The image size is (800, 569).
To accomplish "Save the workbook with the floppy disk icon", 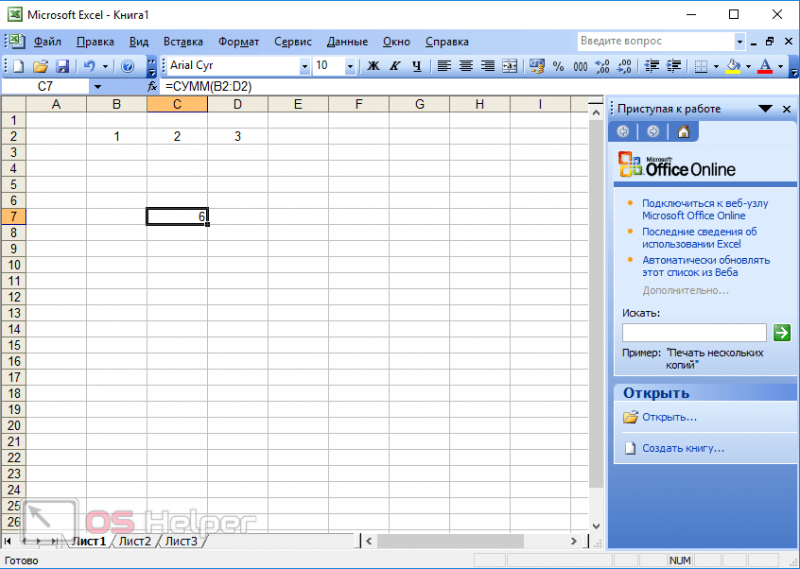I will (x=62, y=66).
